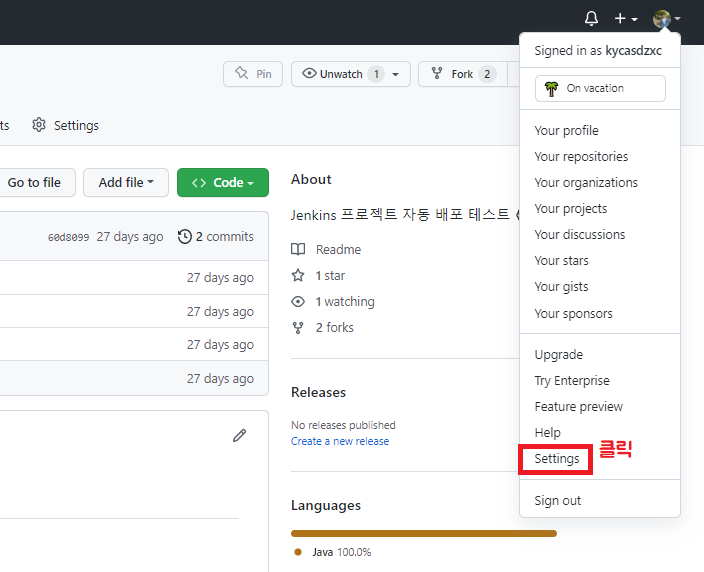The height and width of the screenshot is (572, 704).
Task: Set status via On vacation button
Action: (x=600, y=88)
